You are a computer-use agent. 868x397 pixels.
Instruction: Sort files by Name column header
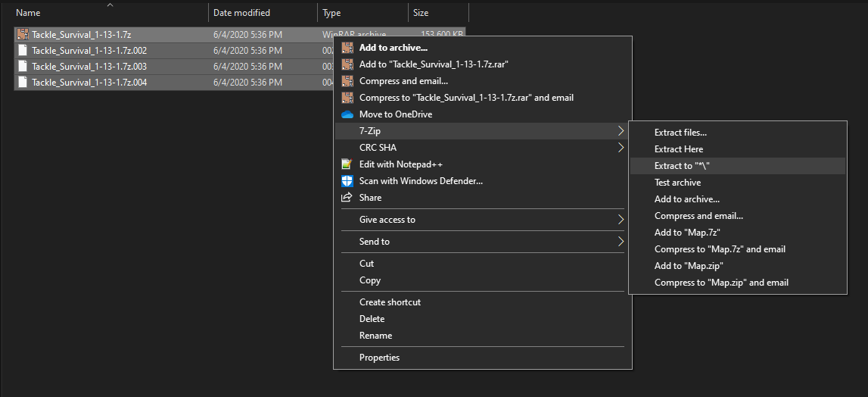point(28,13)
